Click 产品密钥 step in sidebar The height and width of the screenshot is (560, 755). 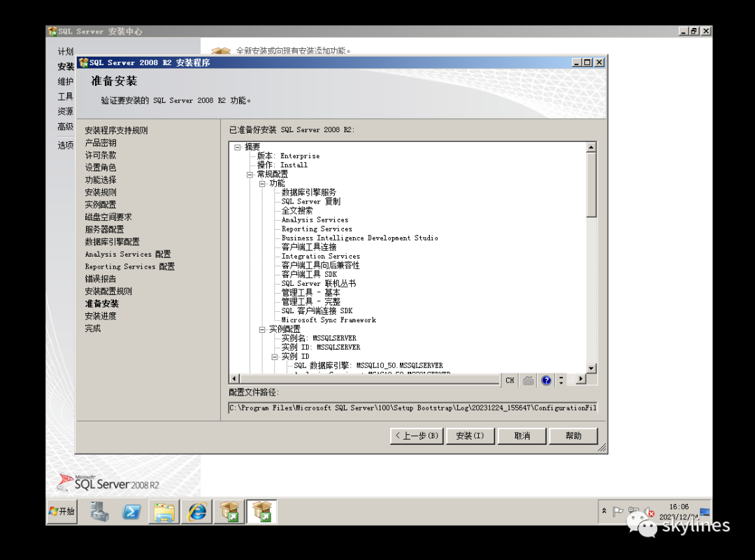pos(101,143)
